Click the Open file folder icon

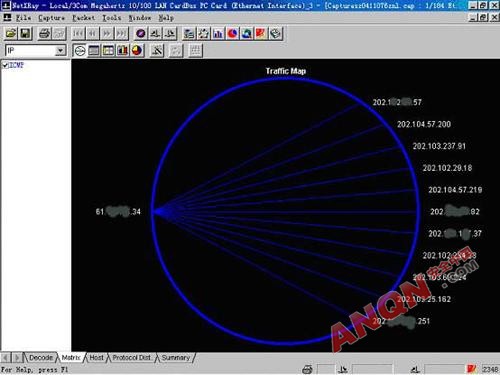(x=11, y=33)
